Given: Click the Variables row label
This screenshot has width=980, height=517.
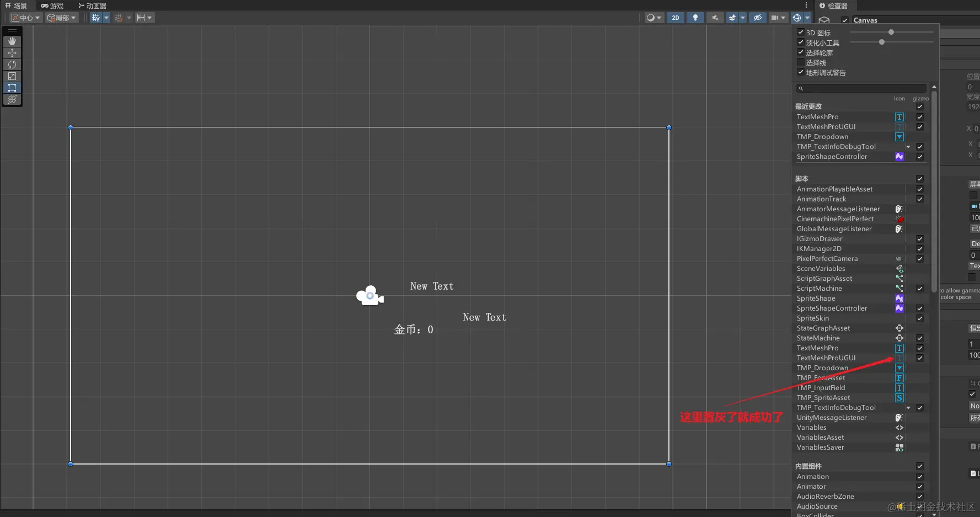Looking at the screenshot, I should point(811,428).
